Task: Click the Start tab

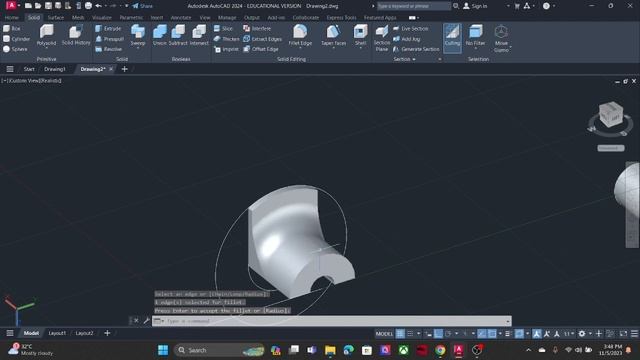Action: point(29,69)
